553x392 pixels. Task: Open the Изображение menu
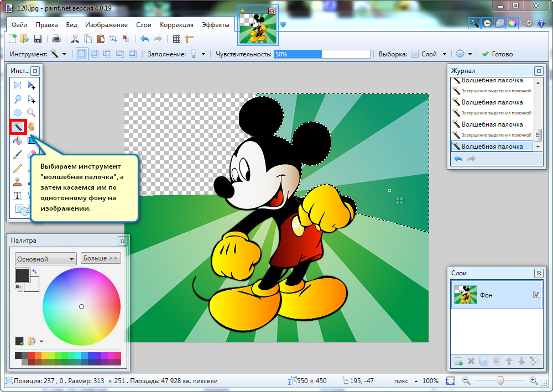click(106, 25)
